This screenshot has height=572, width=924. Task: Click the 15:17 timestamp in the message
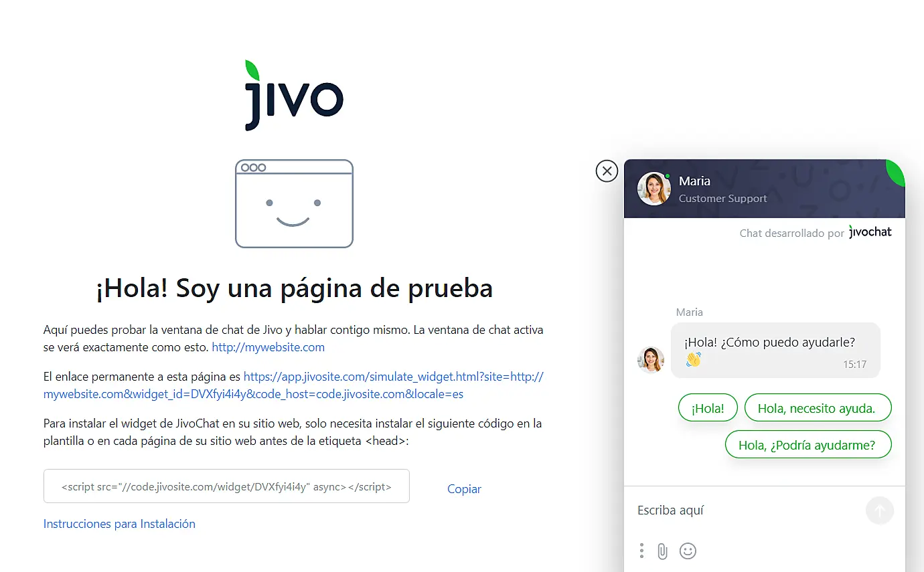(854, 365)
